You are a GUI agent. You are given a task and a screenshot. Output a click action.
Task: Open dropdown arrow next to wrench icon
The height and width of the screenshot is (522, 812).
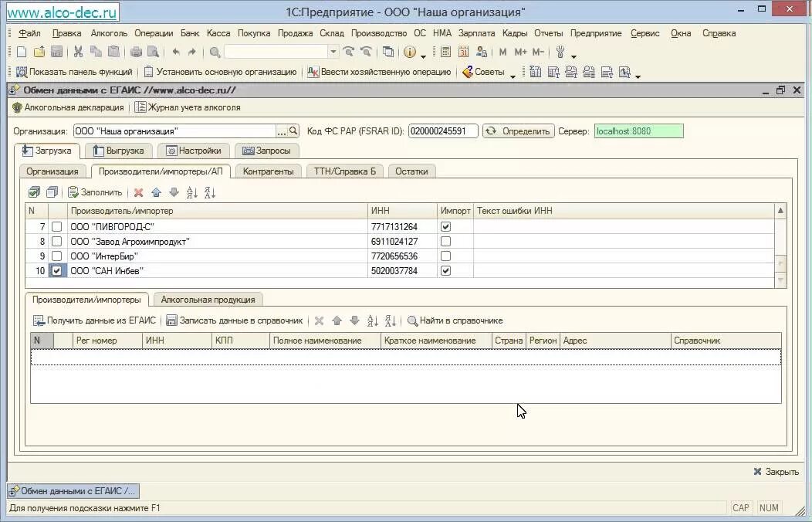pos(573,55)
